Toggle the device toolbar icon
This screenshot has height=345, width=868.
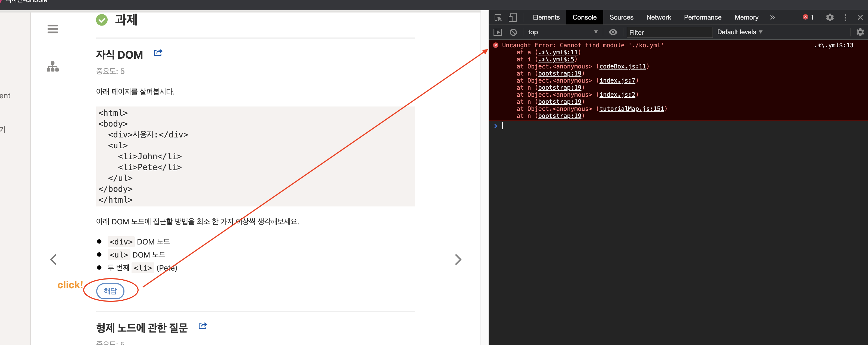(x=513, y=17)
